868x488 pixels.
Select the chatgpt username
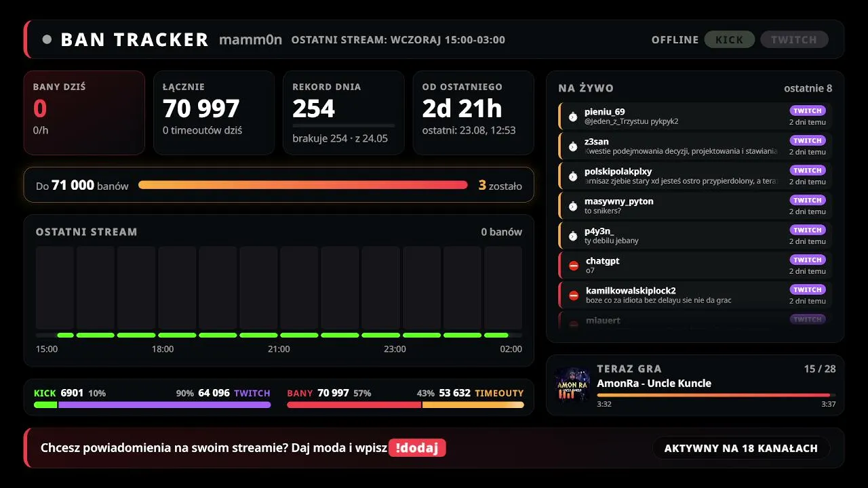(x=603, y=261)
